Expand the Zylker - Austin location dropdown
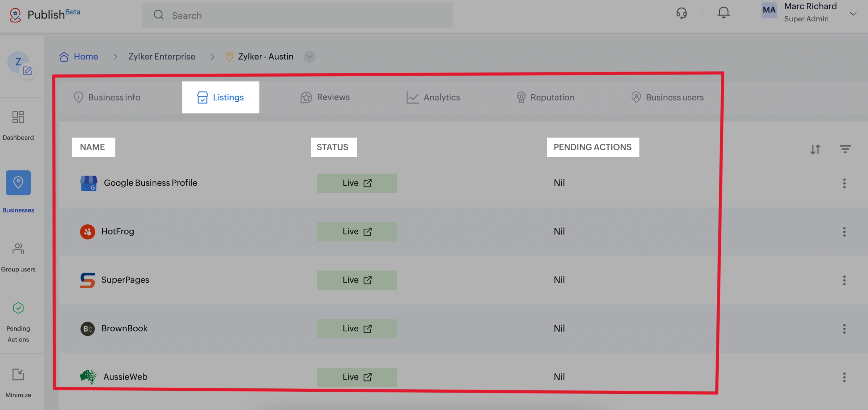Screen dimensions: 868x410 (309, 57)
